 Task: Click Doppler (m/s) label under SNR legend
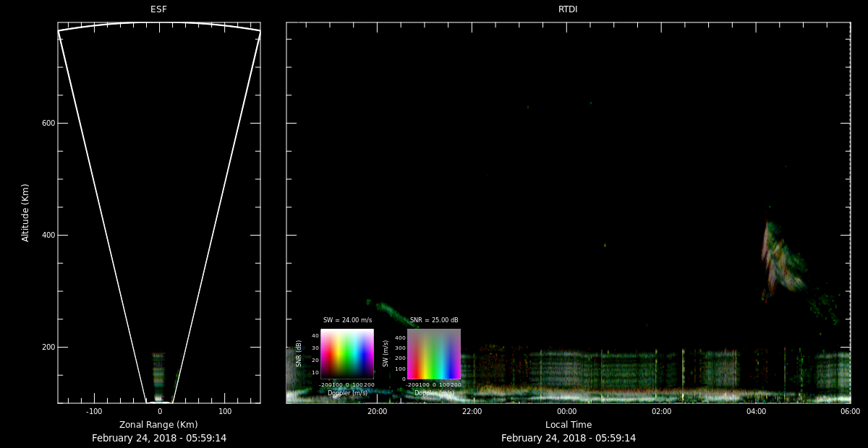tap(347, 393)
